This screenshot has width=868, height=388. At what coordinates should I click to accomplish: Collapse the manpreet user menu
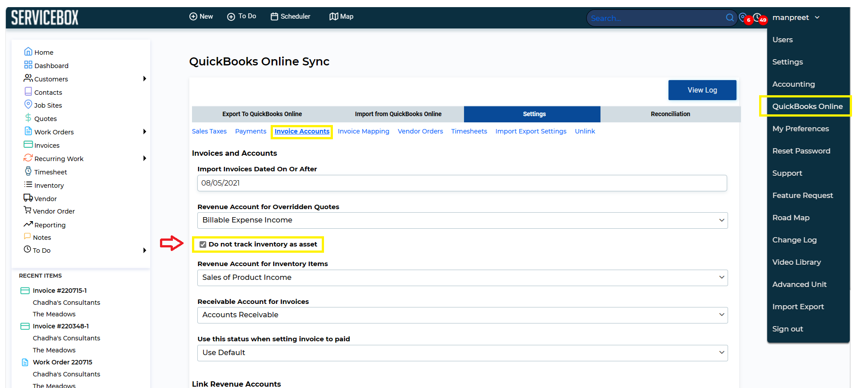tap(796, 17)
